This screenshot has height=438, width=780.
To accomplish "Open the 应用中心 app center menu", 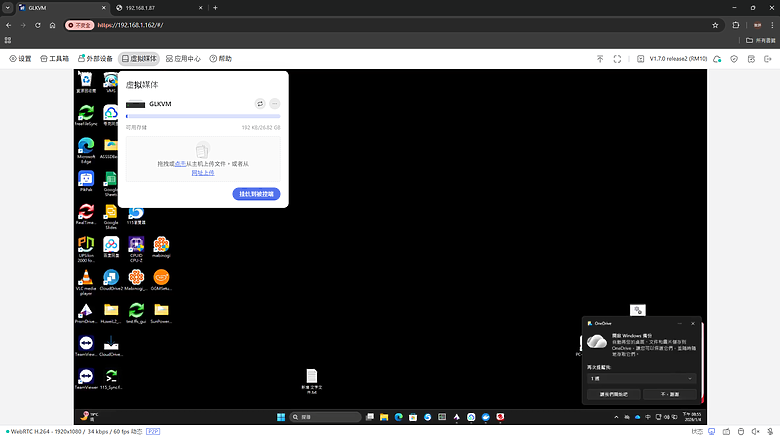I will [183, 59].
